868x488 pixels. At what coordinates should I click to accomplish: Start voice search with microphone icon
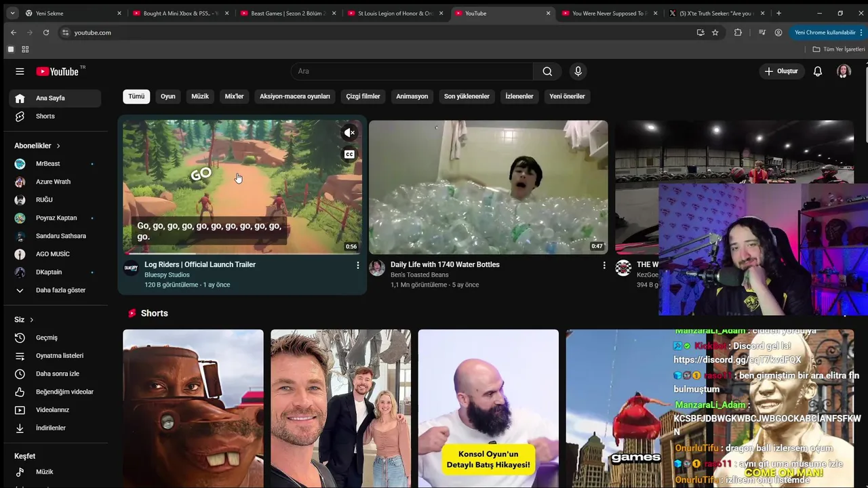tap(578, 71)
